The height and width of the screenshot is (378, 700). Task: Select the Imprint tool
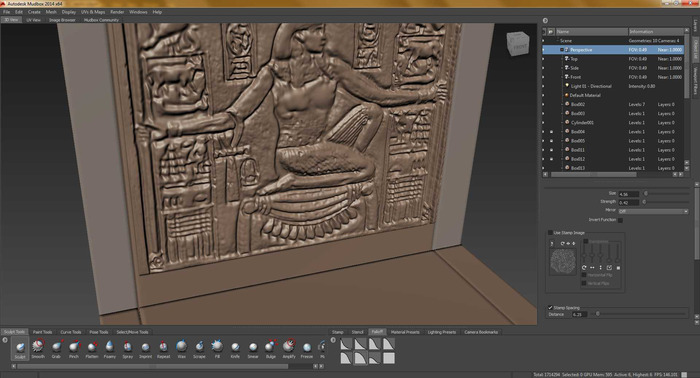[x=146, y=349]
